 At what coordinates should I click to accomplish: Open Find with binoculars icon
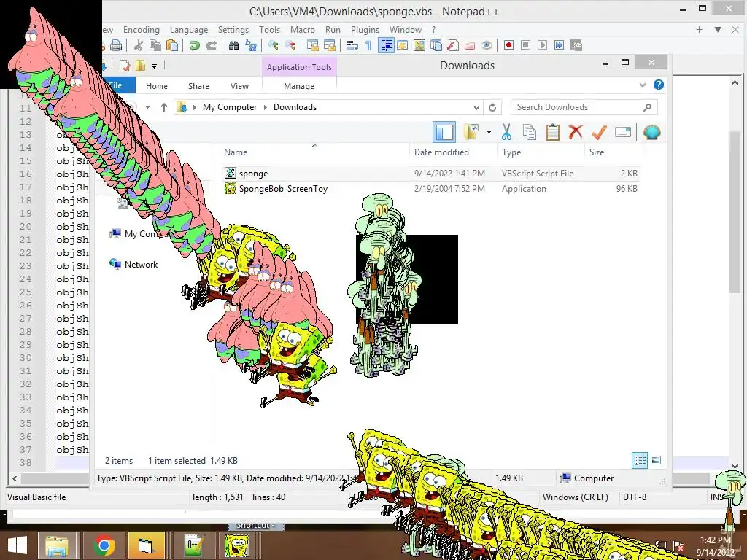click(x=233, y=45)
